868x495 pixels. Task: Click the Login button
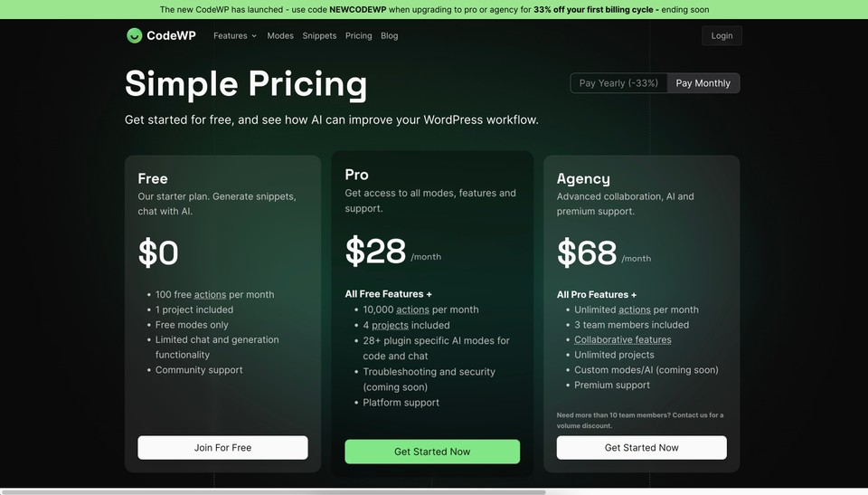(722, 35)
